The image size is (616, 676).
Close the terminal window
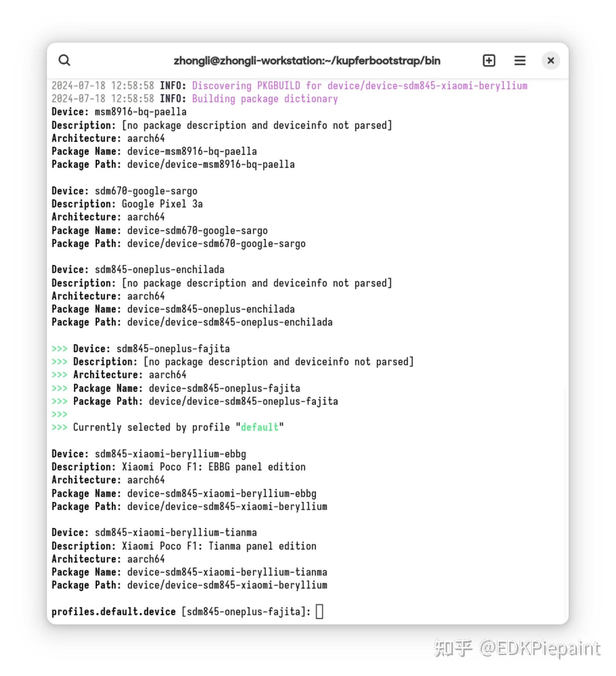[551, 60]
